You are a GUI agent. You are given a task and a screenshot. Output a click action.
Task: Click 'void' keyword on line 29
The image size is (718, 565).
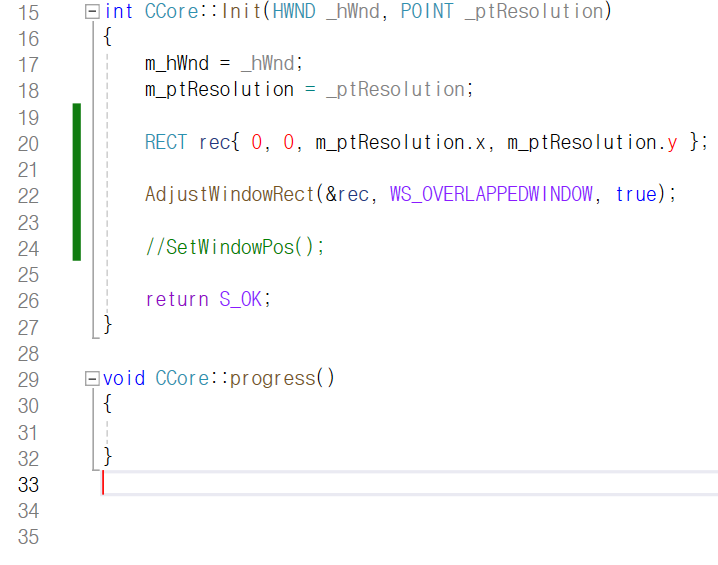124,379
